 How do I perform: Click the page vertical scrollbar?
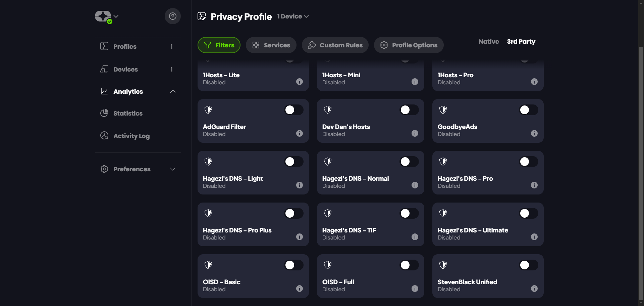(641, 168)
